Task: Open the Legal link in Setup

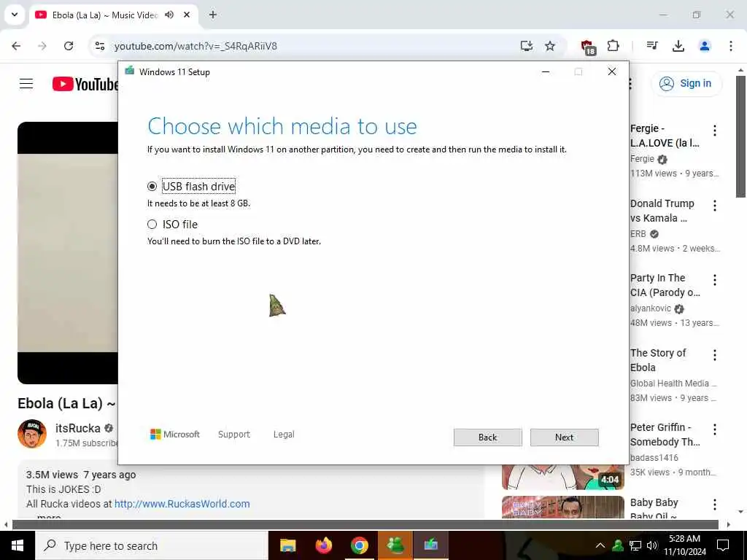Action: point(284,435)
